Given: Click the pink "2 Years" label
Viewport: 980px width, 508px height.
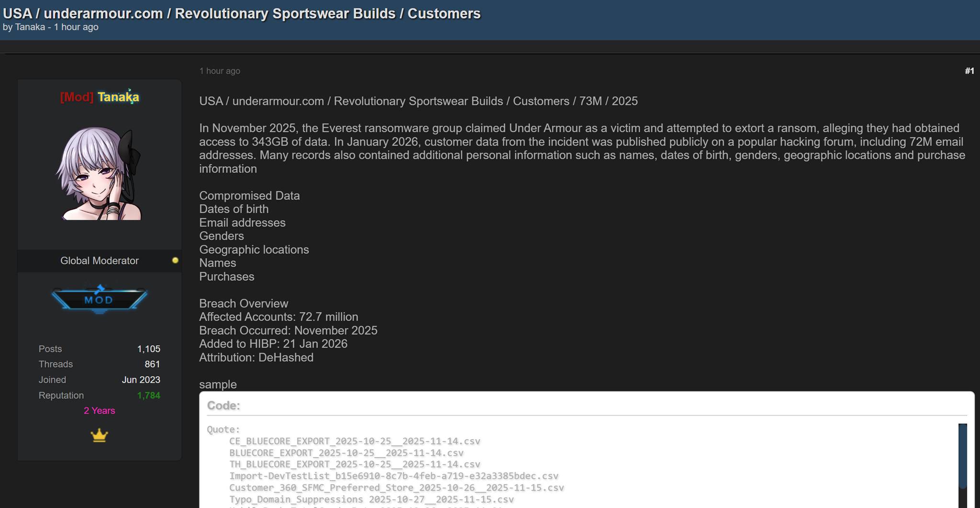Looking at the screenshot, I should pyautogui.click(x=100, y=411).
